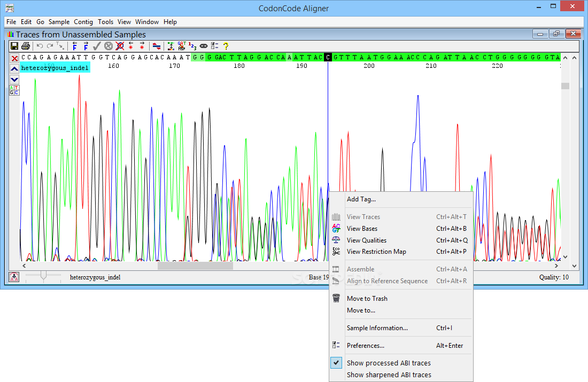Click the chain link icon in toolbar
The height and width of the screenshot is (382, 588).
click(204, 46)
